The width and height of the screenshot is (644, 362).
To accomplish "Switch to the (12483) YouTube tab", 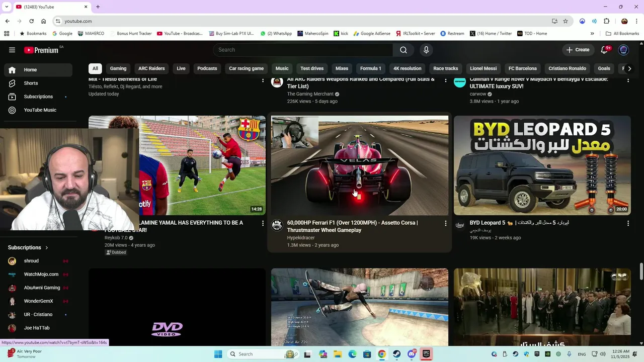I will pyautogui.click(x=51, y=7).
